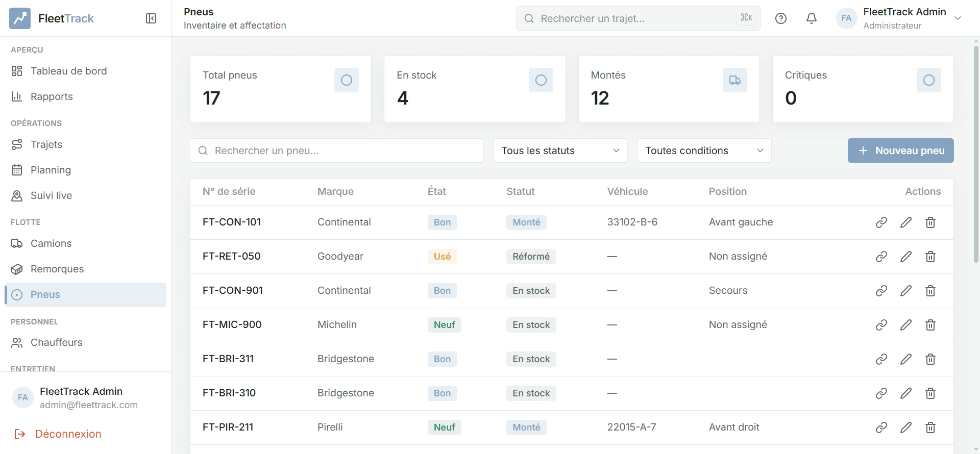The height and width of the screenshot is (454, 980).
Task: Click the Marque column header
Action: click(x=335, y=191)
